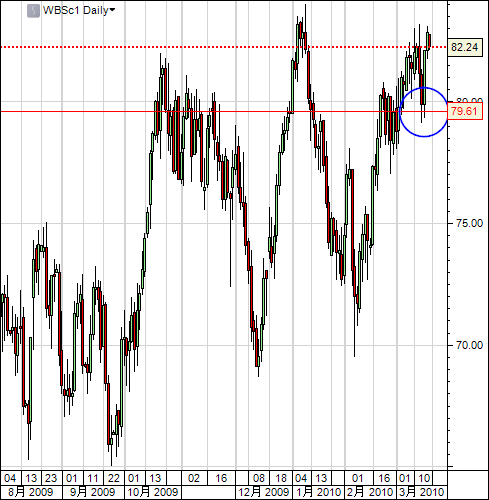Click date tick 02 on time axis
489x500 pixels.
[x=194, y=478]
